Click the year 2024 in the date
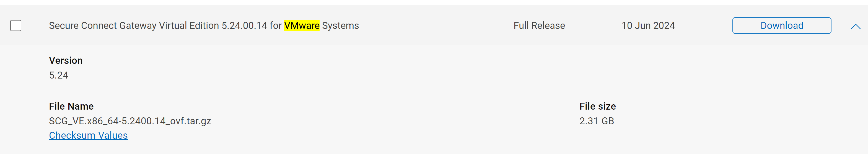868x154 pixels. [x=664, y=26]
